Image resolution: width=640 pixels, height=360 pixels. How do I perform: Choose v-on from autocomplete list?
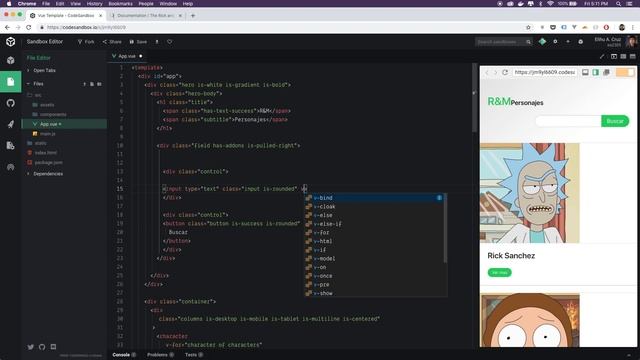click(x=375, y=267)
